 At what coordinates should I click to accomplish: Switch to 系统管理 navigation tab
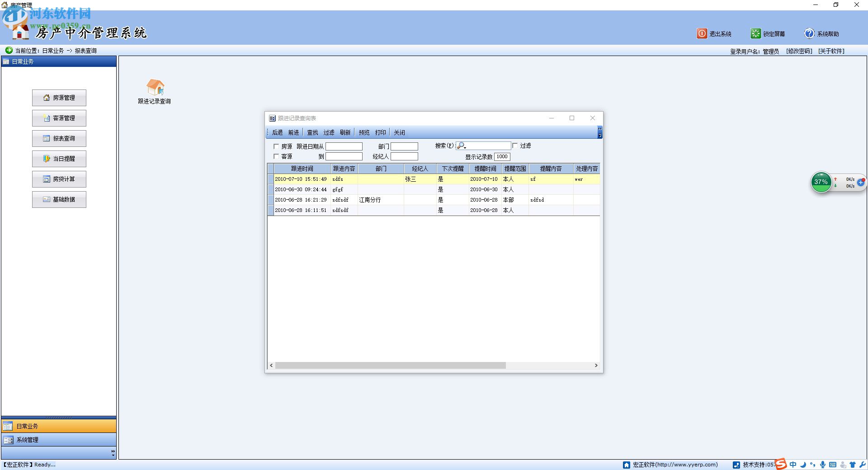click(x=59, y=440)
